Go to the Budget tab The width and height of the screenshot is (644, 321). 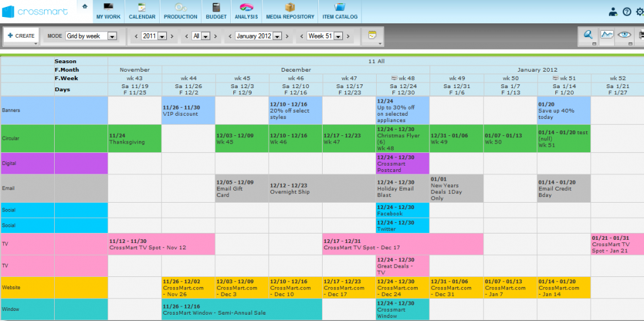pos(216,11)
